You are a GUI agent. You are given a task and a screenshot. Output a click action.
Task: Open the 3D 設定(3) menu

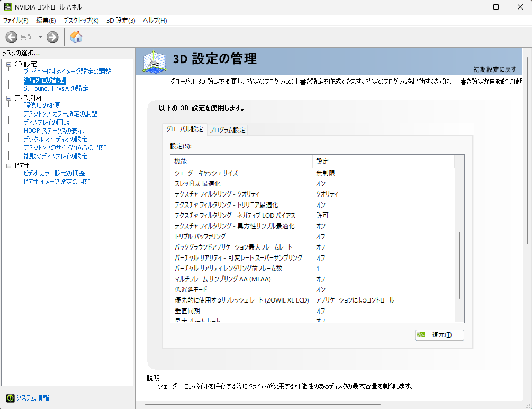coord(121,20)
